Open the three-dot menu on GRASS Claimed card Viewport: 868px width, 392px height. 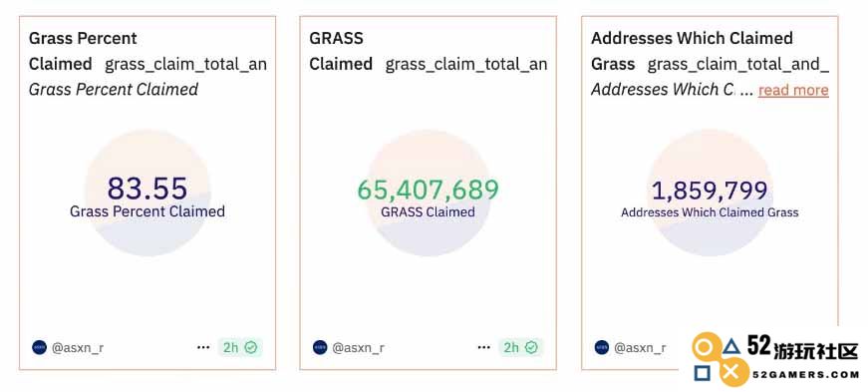click(483, 348)
